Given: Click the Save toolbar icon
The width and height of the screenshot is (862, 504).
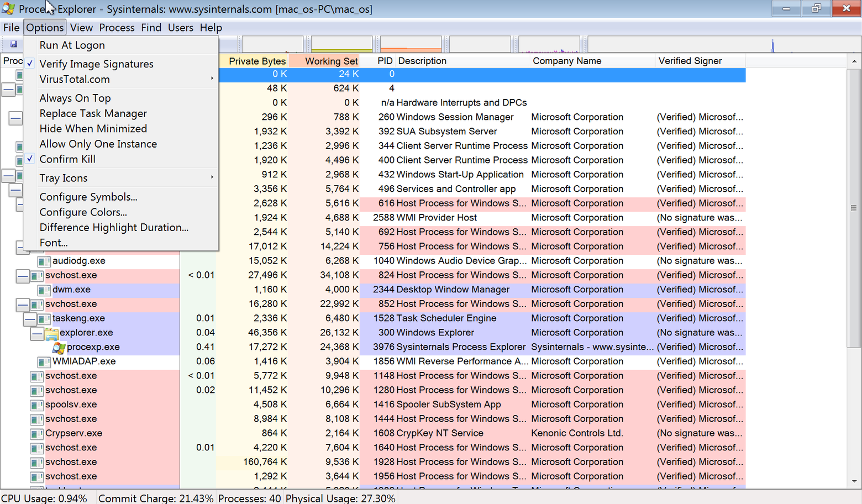Looking at the screenshot, I should tap(14, 44).
